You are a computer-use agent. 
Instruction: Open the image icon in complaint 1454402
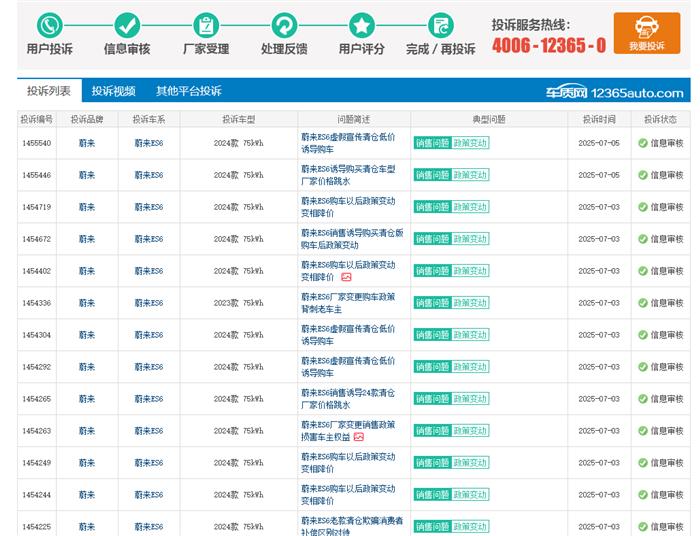pos(346,277)
